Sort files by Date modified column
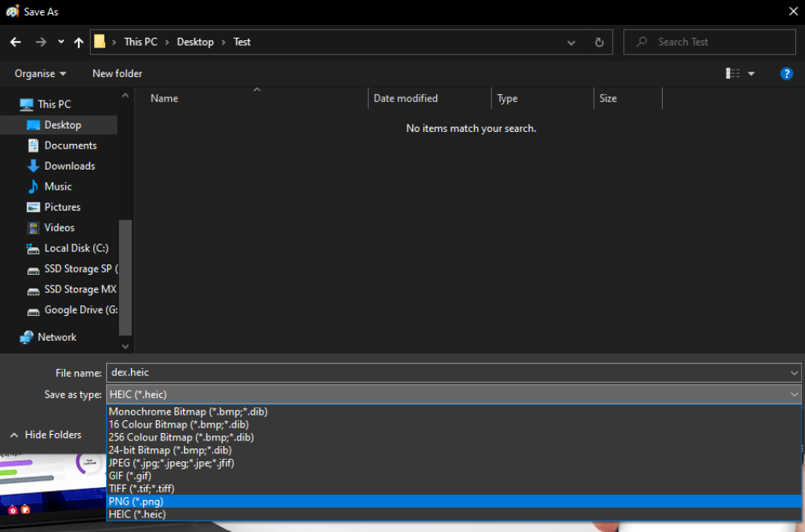The image size is (805, 532). pos(406,98)
